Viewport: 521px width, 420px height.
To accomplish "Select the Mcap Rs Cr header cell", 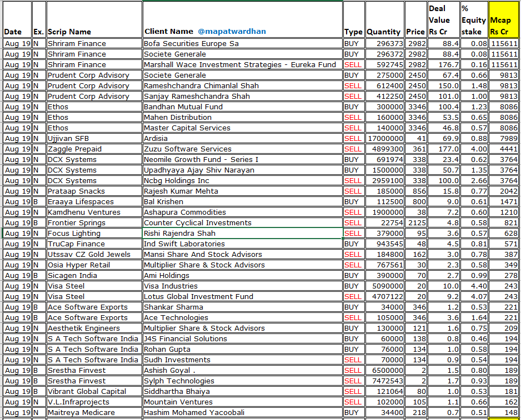I will (503, 19).
